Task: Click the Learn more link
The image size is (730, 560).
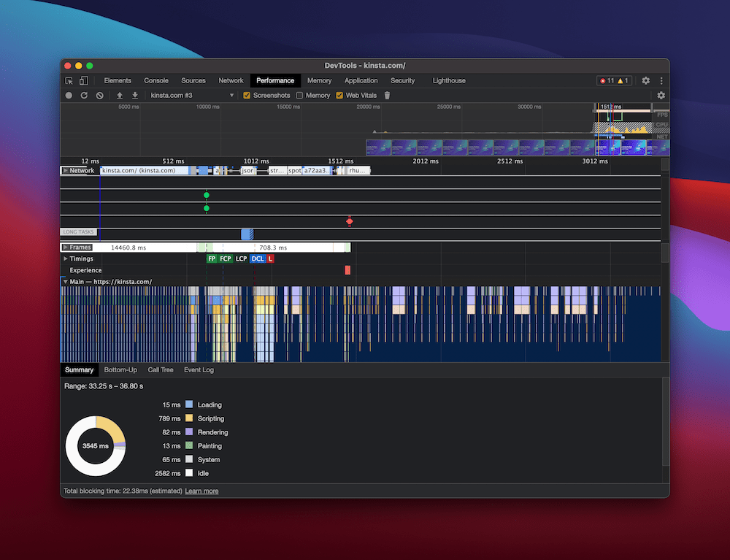Action: [201, 491]
